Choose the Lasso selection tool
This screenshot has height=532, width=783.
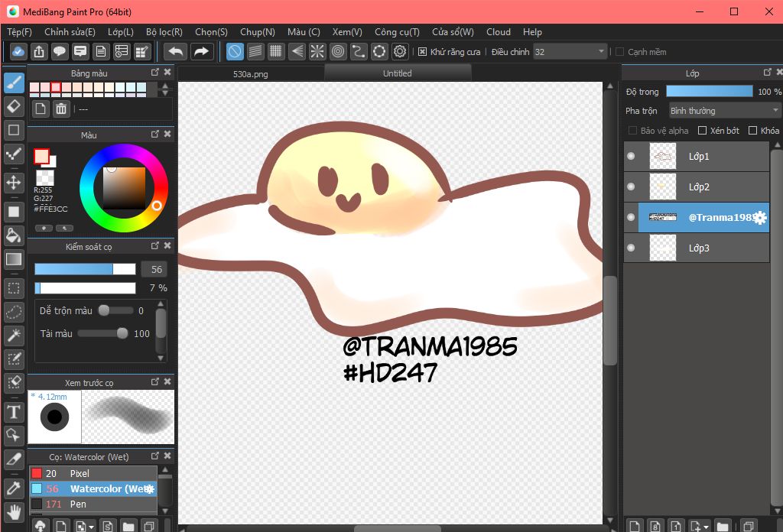[14, 312]
